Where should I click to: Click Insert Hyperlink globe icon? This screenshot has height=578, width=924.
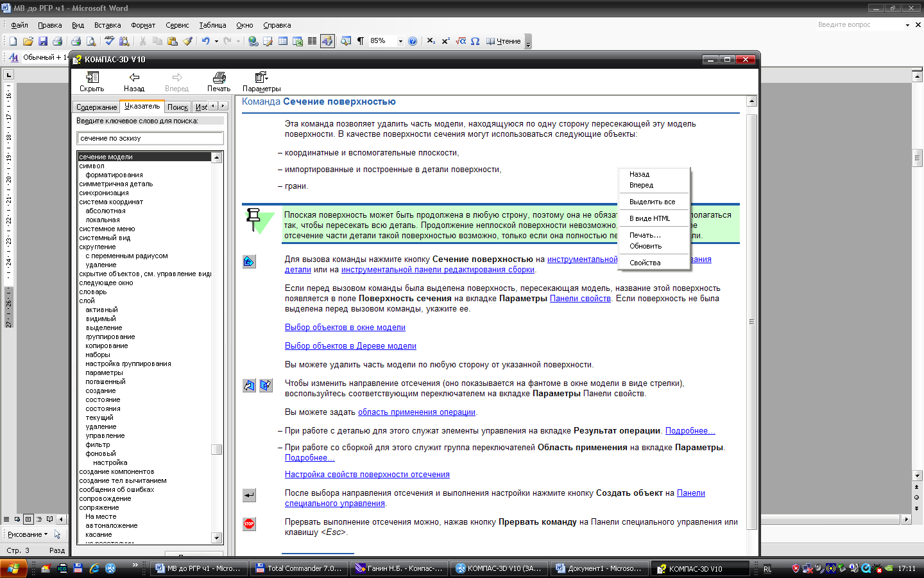[x=253, y=41]
